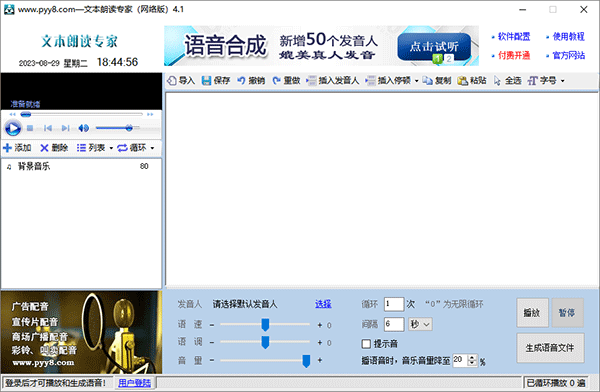Add a music file with 添加

pyautogui.click(x=17, y=148)
